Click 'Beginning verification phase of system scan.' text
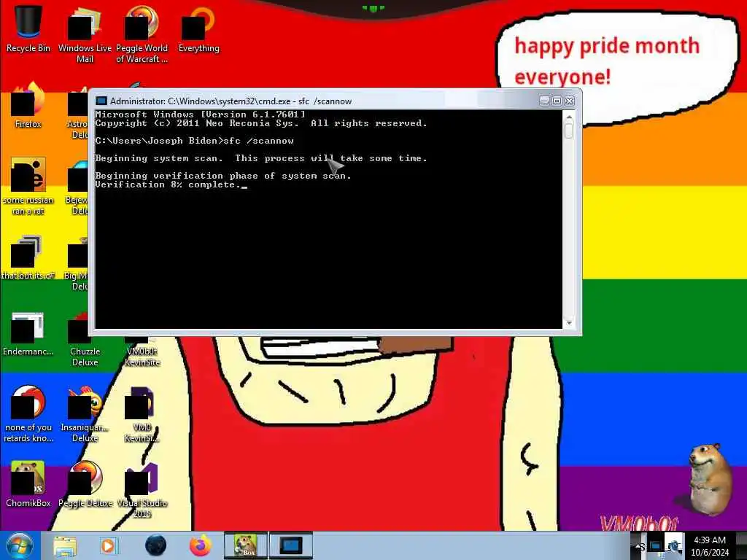 coord(223,176)
